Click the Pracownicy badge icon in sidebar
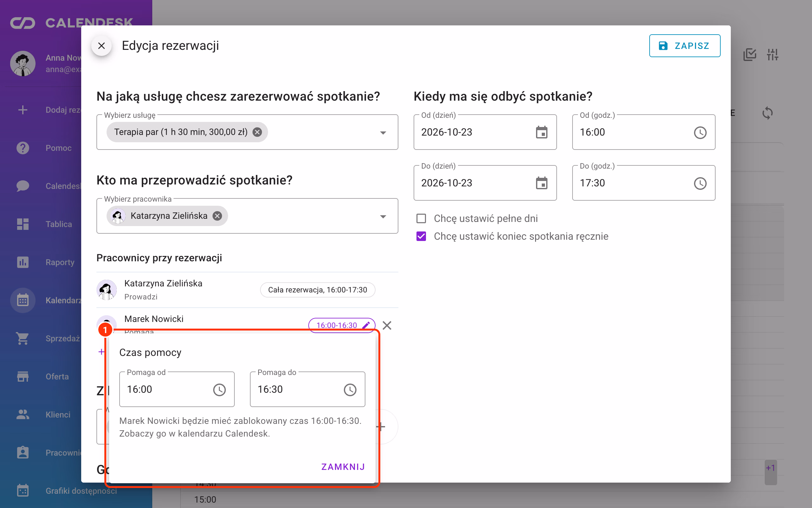Screen dimensions: 812x508 23,452
